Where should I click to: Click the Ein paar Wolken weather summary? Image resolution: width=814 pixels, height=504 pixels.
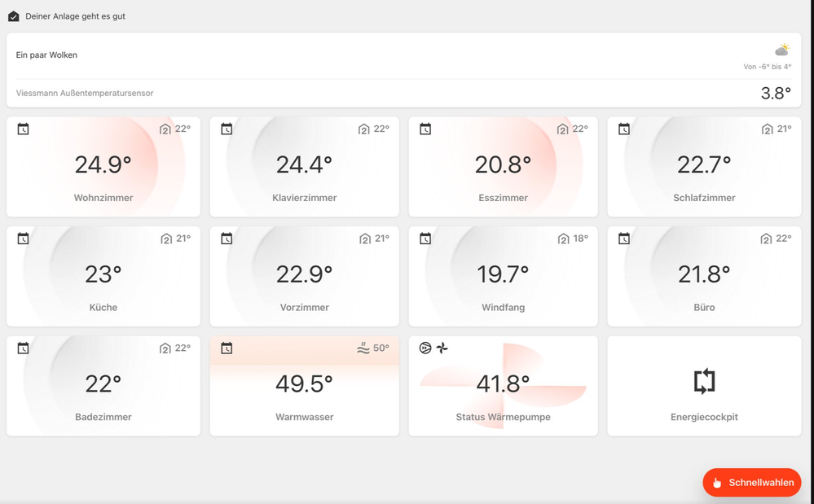[x=47, y=55]
